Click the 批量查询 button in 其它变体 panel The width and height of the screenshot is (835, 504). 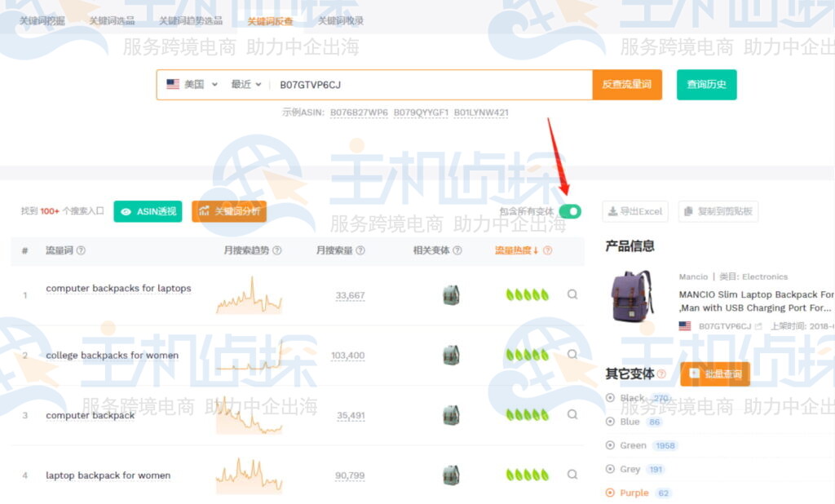[716, 374]
